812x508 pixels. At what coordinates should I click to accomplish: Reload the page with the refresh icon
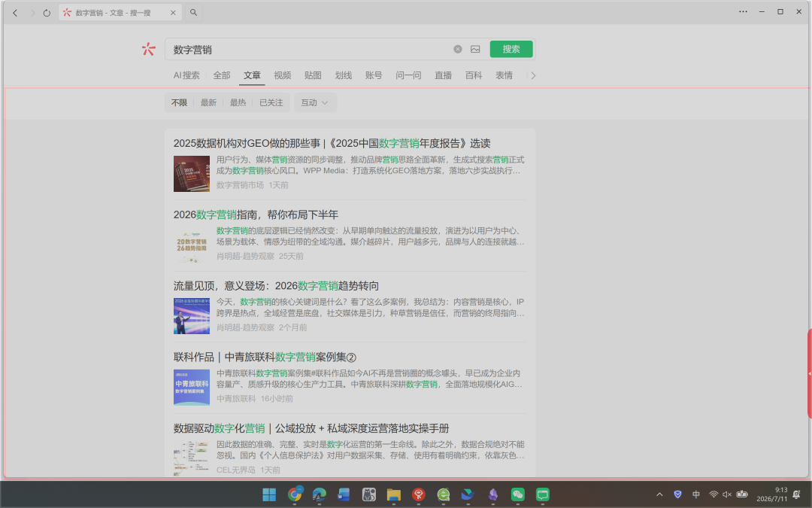coord(47,13)
